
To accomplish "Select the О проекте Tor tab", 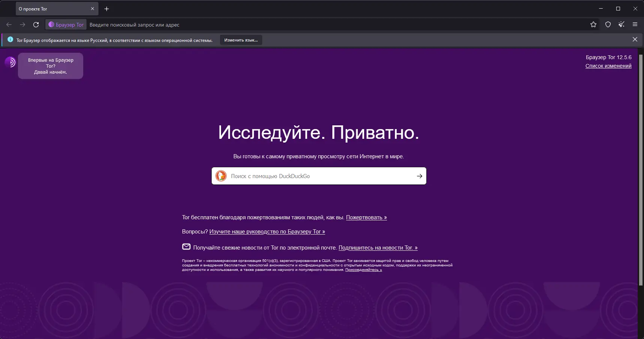I will point(57,9).
